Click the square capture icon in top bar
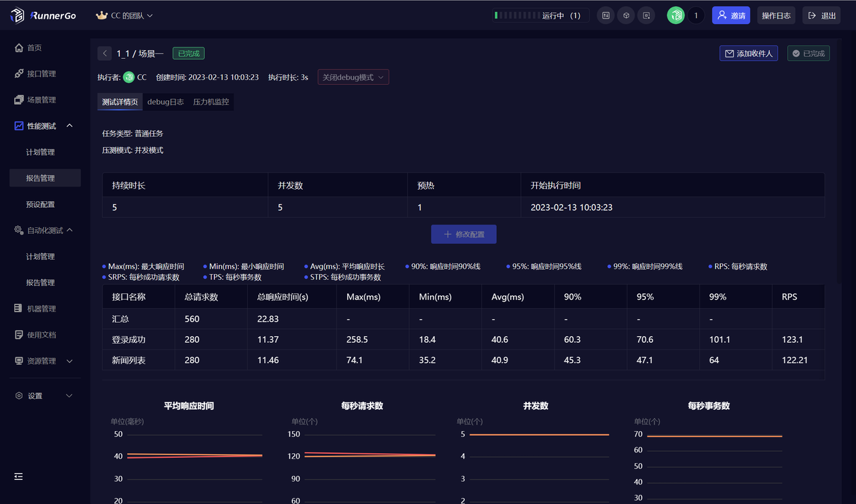Image resolution: width=856 pixels, height=504 pixels. coord(646,15)
